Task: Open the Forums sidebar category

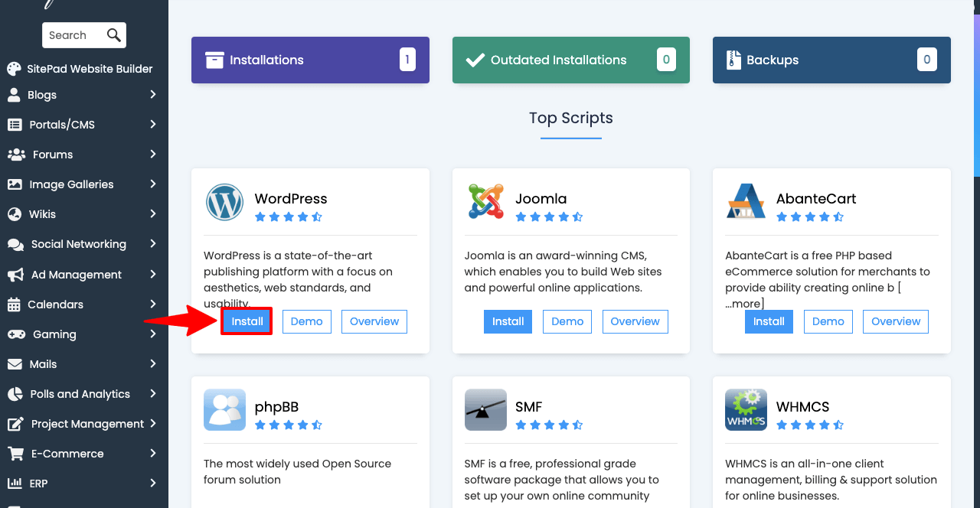Action: (53, 155)
